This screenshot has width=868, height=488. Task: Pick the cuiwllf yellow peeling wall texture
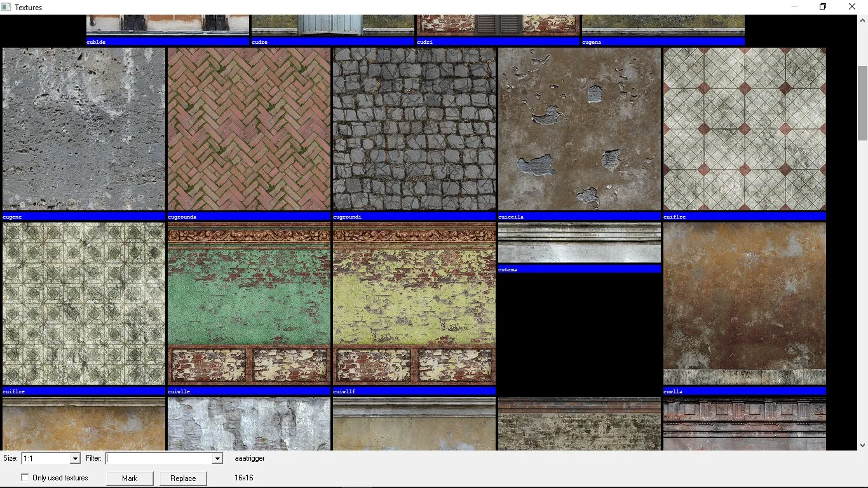point(414,304)
